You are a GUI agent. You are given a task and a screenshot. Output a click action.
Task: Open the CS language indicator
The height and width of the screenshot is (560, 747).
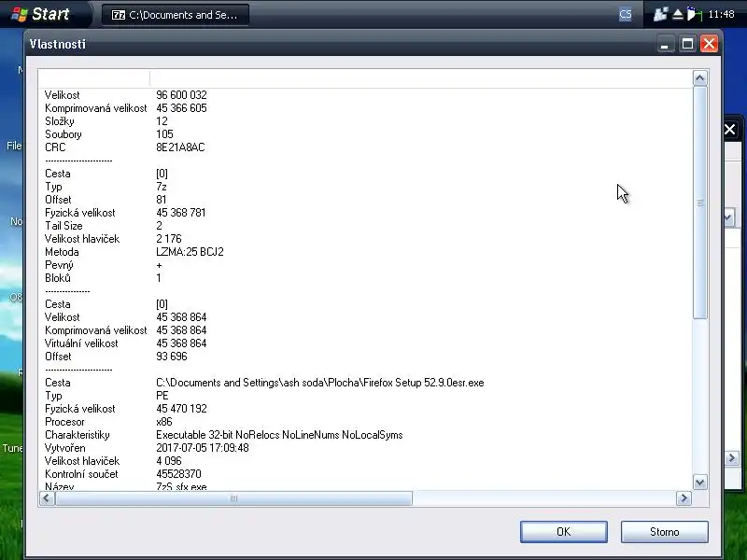point(625,14)
